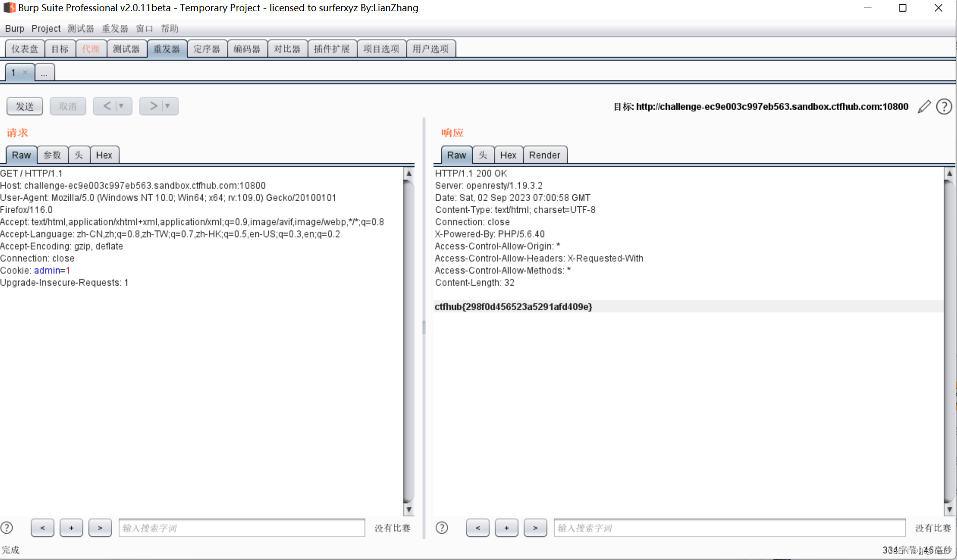Click the 取消 cancel button
Image resolution: width=957 pixels, height=560 pixels.
point(68,106)
